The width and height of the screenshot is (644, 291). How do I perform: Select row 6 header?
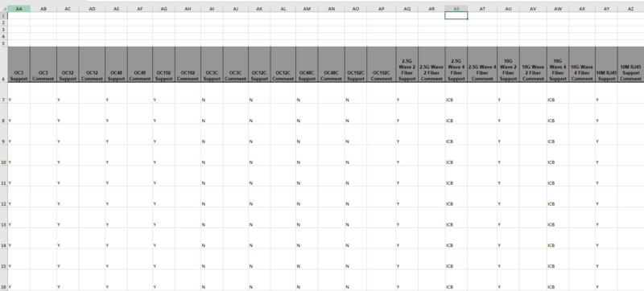click(4, 65)
